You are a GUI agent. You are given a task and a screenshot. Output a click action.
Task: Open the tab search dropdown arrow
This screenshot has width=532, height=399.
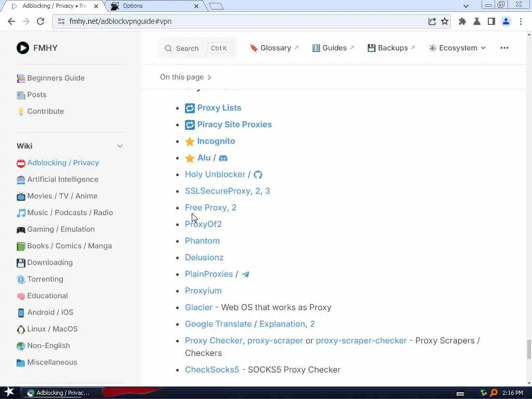466,6
